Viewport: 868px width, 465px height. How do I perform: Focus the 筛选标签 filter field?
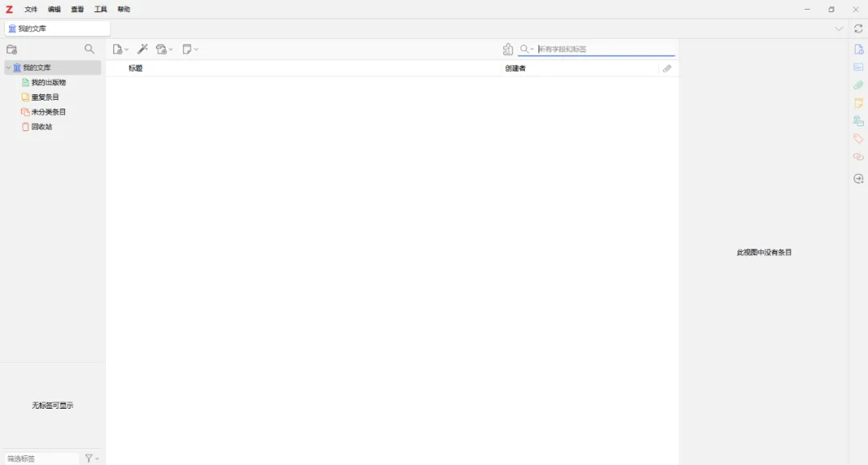(x=41, y=459)
